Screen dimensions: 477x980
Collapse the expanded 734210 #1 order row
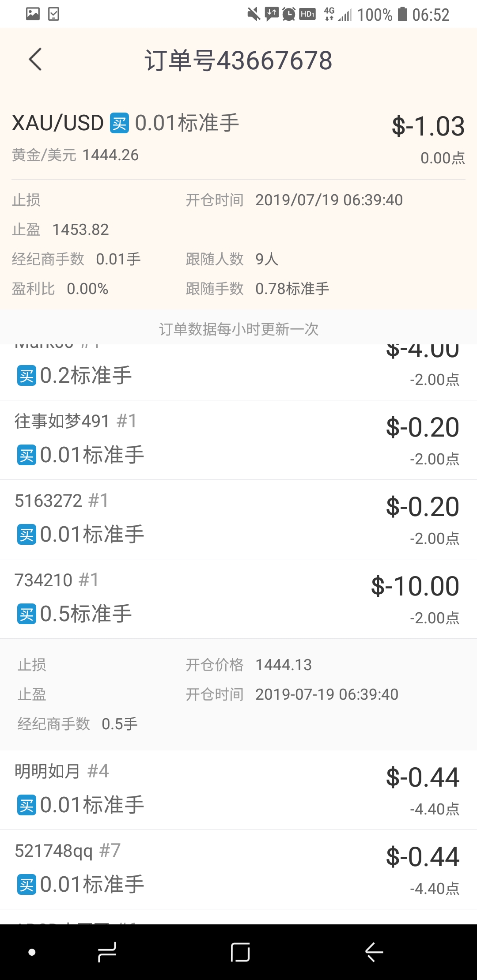click(238, 599)
